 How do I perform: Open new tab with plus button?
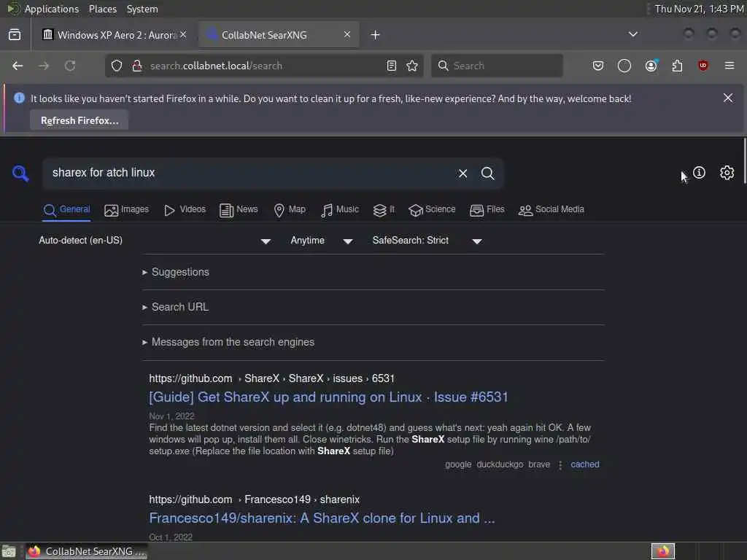tap(376, 35)
